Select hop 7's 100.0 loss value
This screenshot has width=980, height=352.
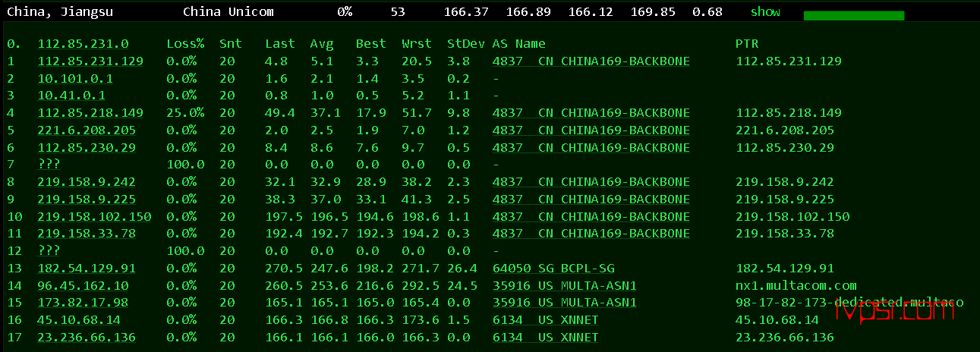click(x=185, y=164)
